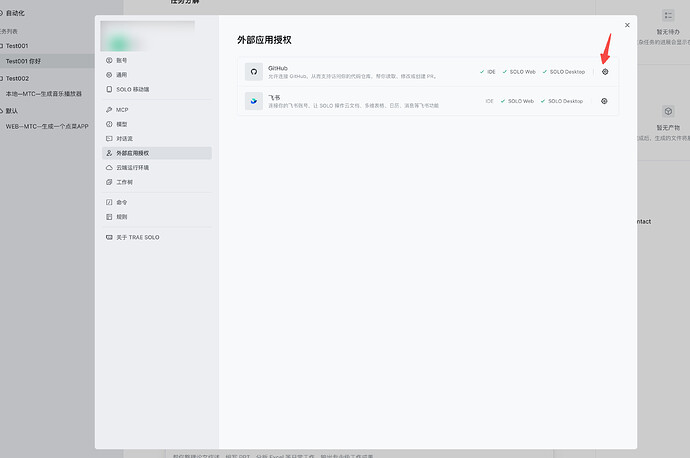Open the 通用 settings page
This screenshot has width=690, height=458.
pyautogui.click(x=157, y=75)
